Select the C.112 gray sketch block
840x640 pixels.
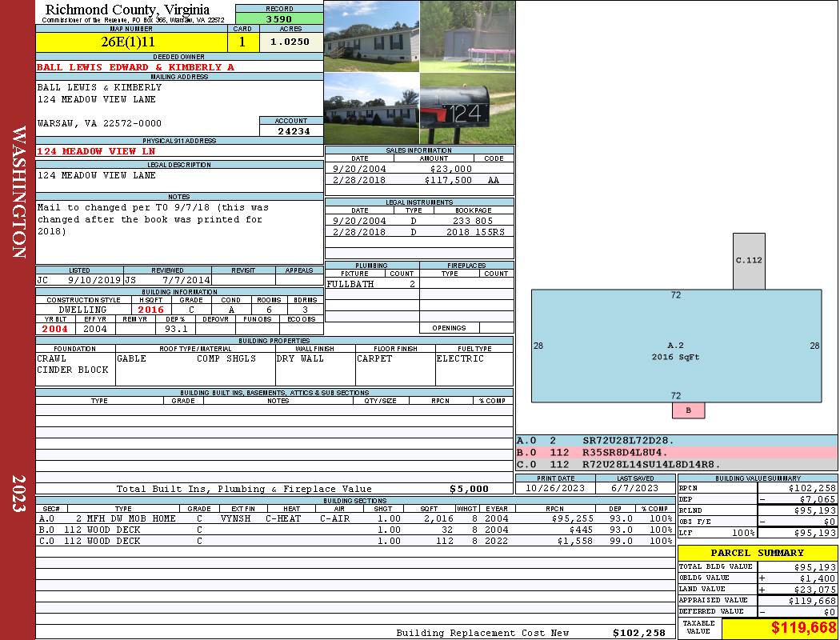[x=749, y=261]
